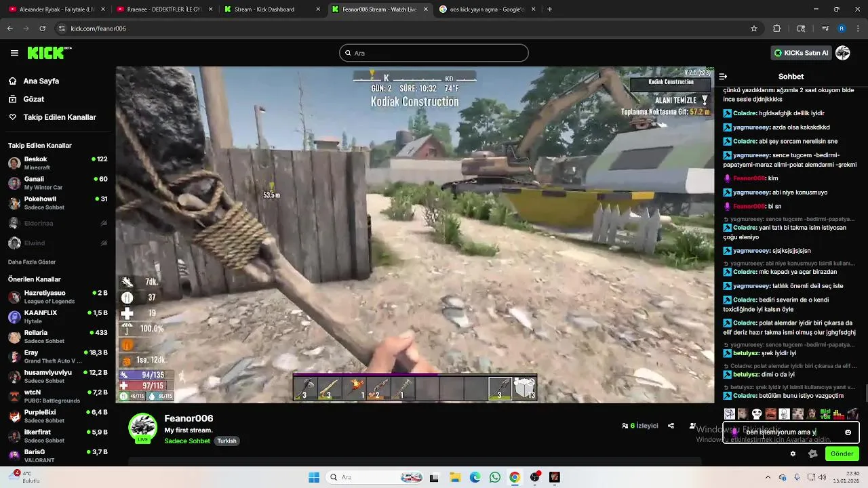Open the emoji picker in chat input
The height and width of the screenshot is (488, 868).
[848, 432]
